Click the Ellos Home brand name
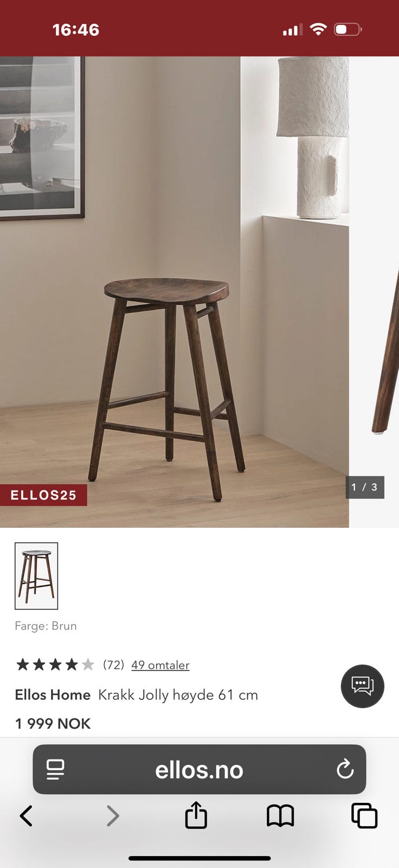 coord(53,694)
